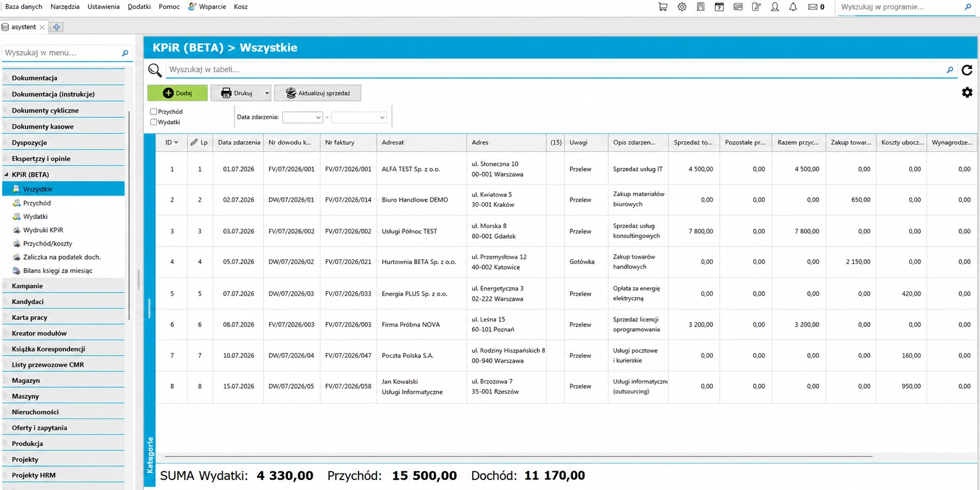Screen dimensions: 980x490
Task: Select Wszystkie in KPiR sidebar tree
Action: (64, 189)
